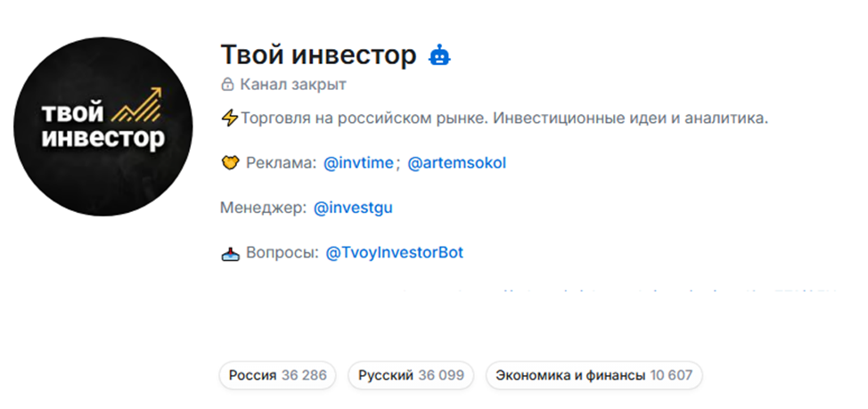Visit the @investgu manager link
The width and height of the screenshot is (868, 409).
tap(353, 208)
